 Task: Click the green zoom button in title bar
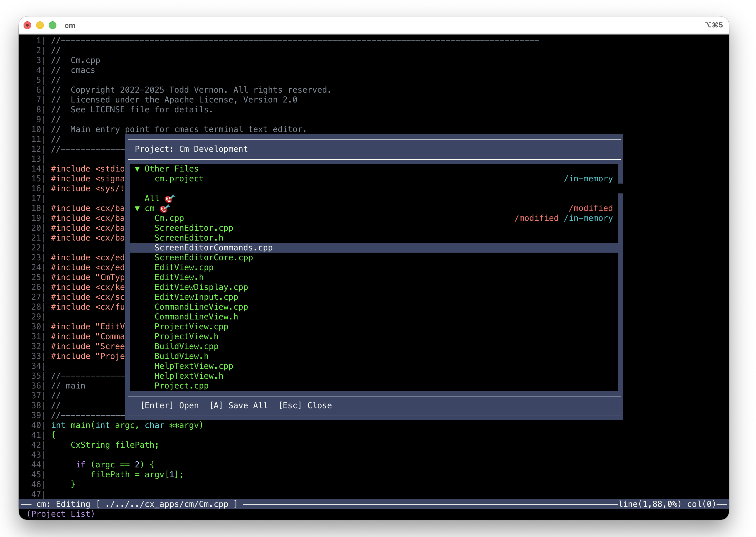(52, 25)
